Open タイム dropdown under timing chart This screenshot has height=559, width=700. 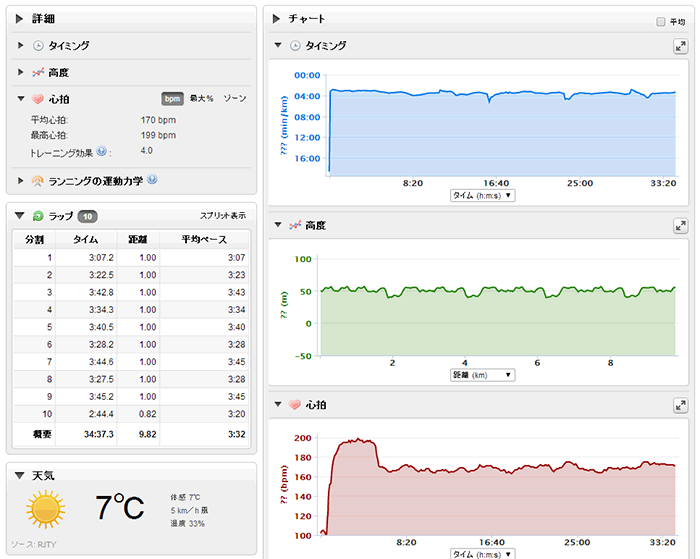[483, 196]
